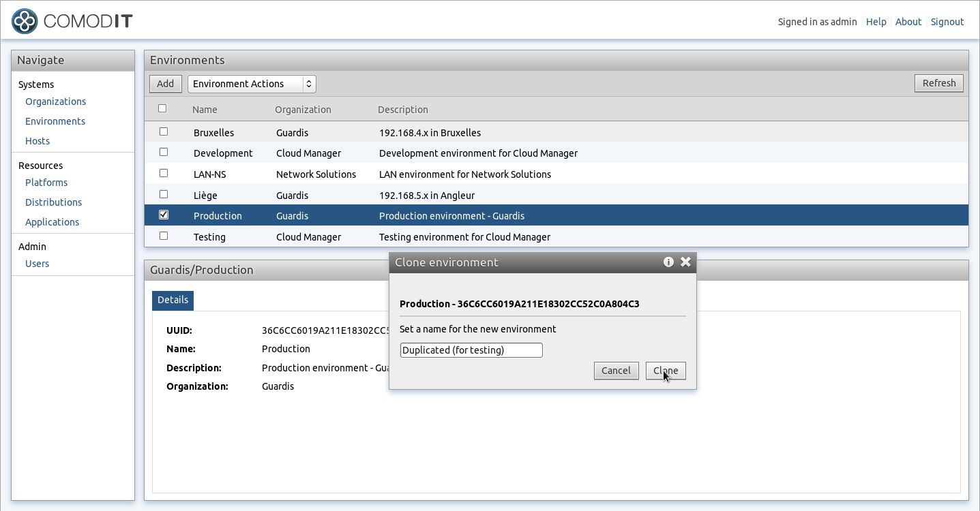Uncheck the Production environment checkbox
This screenshot has width=980, height=511.
[163, 215]
